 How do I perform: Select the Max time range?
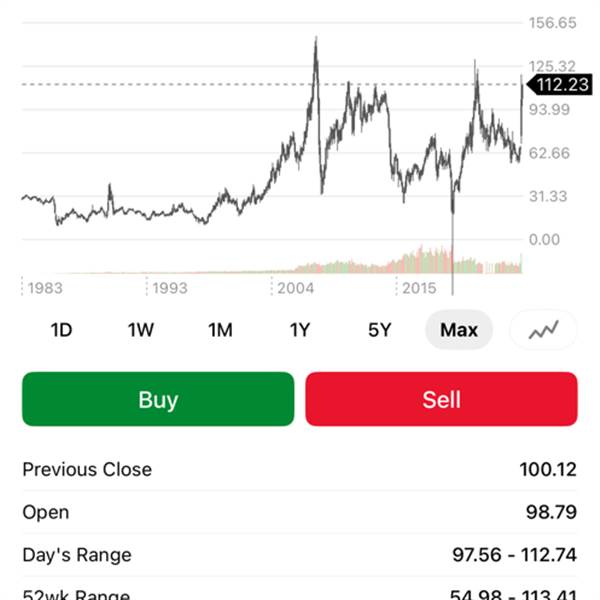point(459,330)
